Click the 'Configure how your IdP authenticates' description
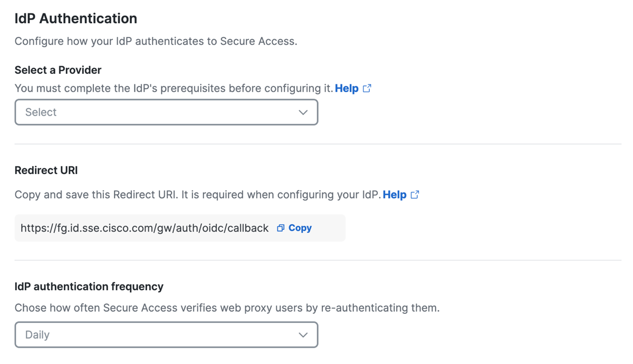The width and height of the screenshot is (633, 364). click(156, 41)
